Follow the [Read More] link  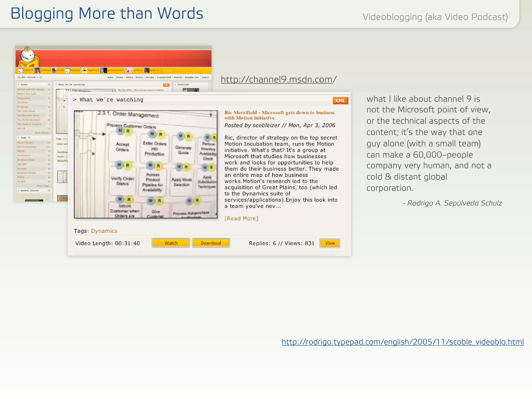pyautogui.click(x=241, y=218)
